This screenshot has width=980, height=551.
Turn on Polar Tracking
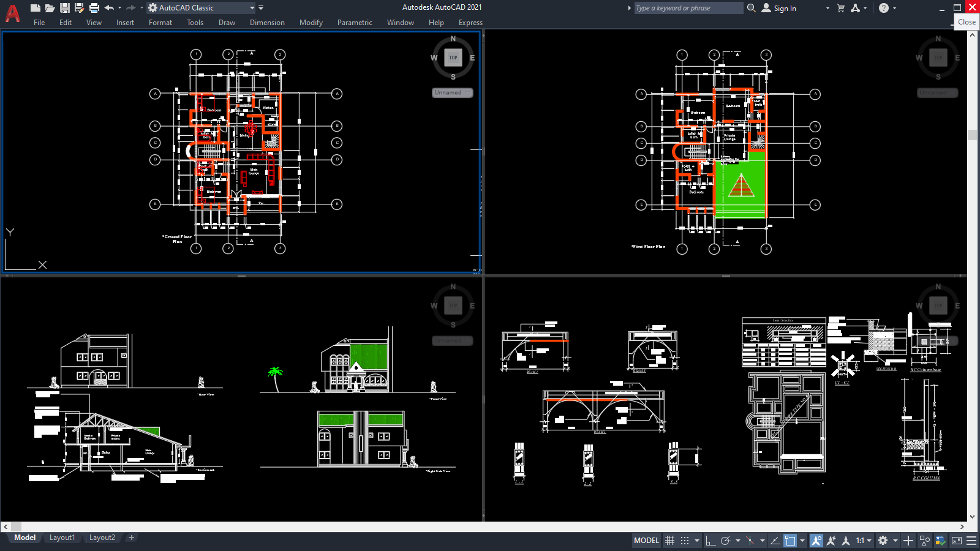click(727, 540)
